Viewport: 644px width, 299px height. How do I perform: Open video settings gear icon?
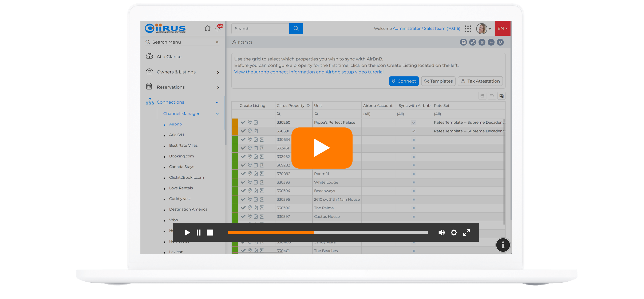coord(454,232)
